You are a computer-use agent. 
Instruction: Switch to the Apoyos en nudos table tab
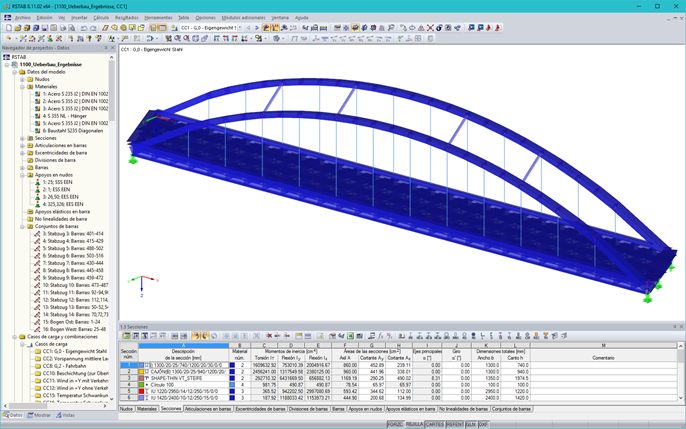click(x=365, y=409)
